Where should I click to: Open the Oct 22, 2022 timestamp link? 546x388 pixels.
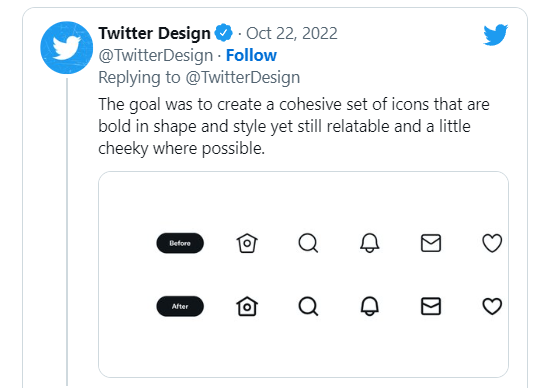tap(292, 34)
